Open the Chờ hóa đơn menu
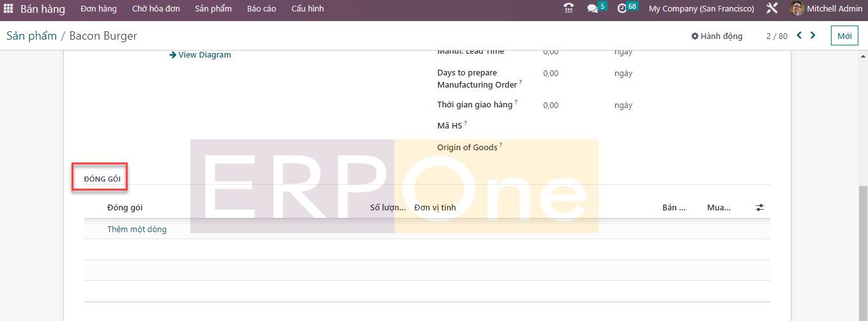Viewport: 868px width, 321px height. 156,9
